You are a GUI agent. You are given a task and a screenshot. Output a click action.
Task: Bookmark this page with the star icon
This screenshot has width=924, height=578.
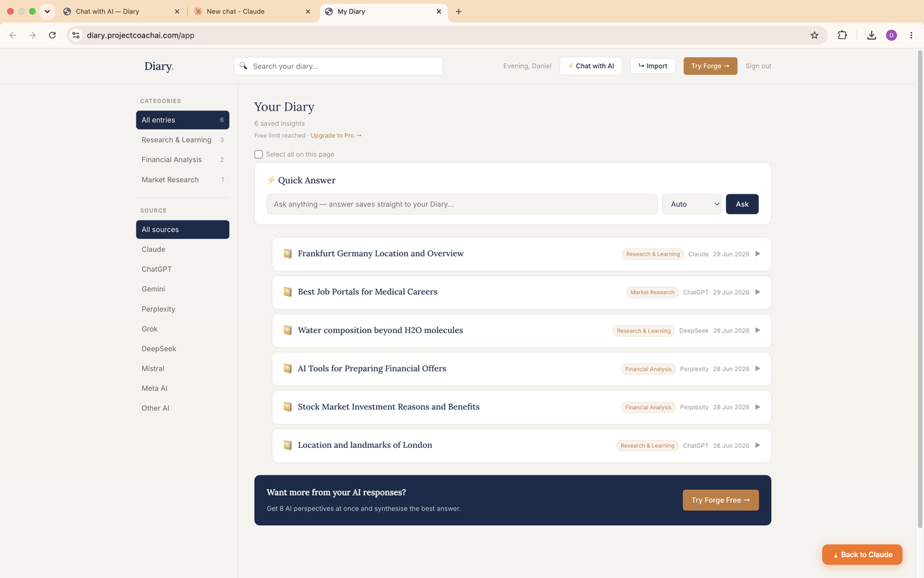[x=814, y=35]
